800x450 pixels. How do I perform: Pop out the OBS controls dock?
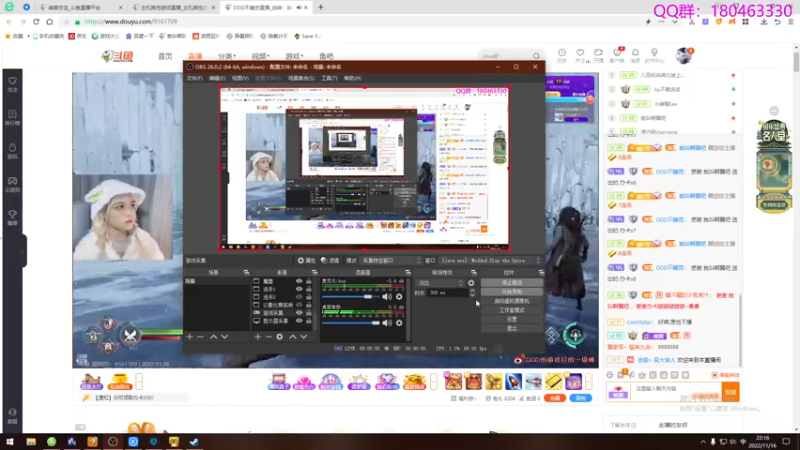click(541, 272)
